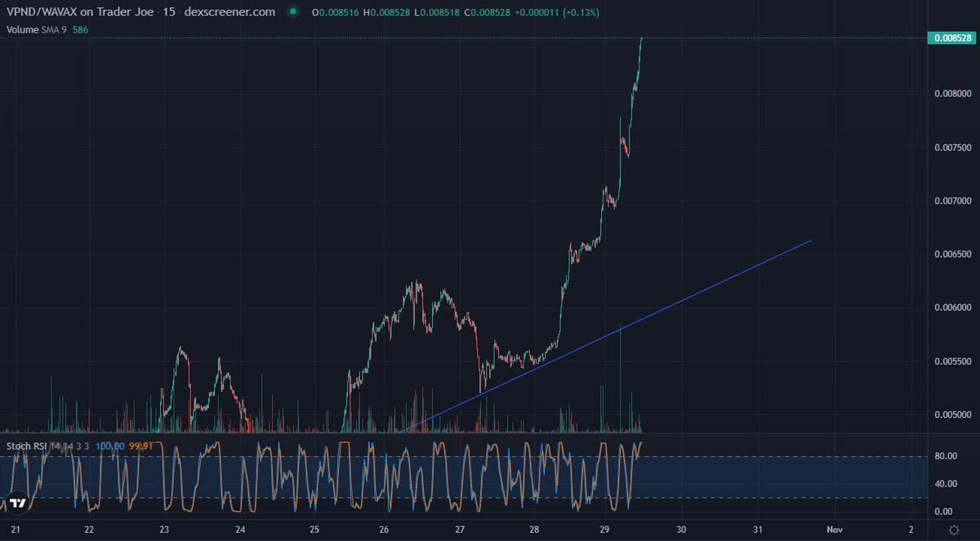Expand the Stoch RSI parameters 14 14 3 3

(69, 446)
